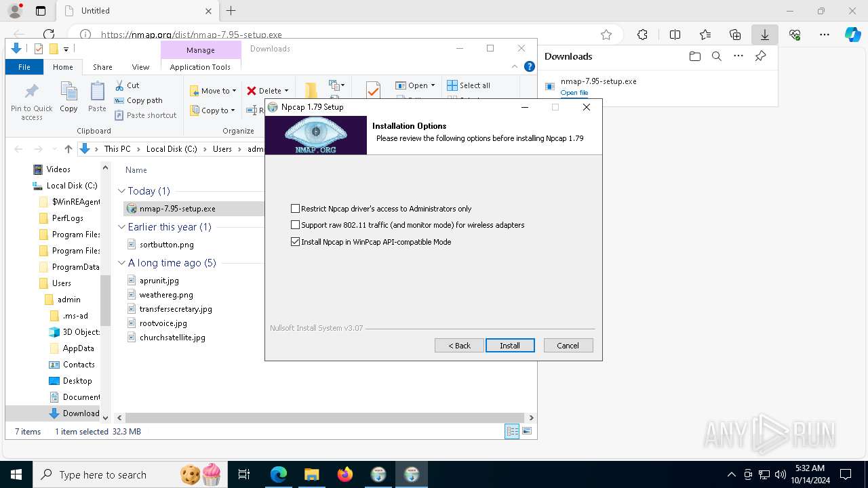Open Windows Start menu
The height and width of the screenshot is (488, 868).
tap(16, 475)
